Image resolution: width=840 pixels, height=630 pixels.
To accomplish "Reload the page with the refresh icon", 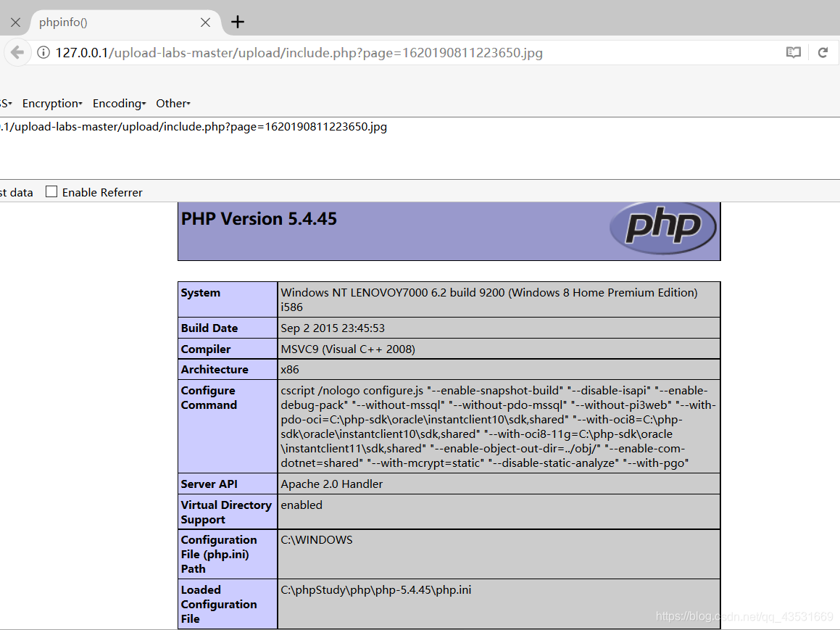I will point(823,52).
